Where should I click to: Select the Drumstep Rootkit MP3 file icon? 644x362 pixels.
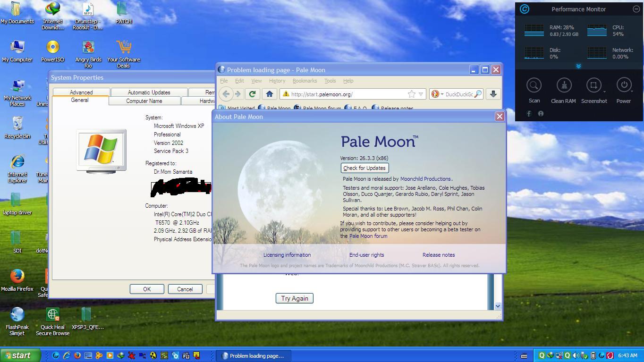click(88, 16)
